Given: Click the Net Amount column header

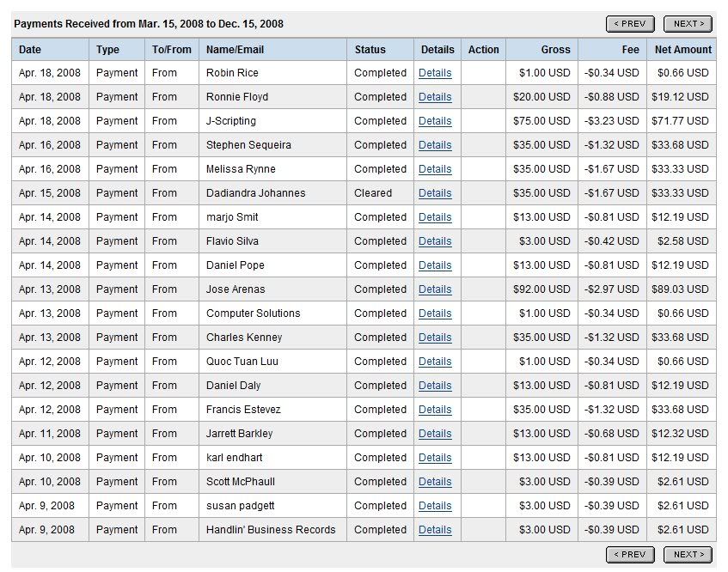Looking at the screenshot, I should (682, 50).
